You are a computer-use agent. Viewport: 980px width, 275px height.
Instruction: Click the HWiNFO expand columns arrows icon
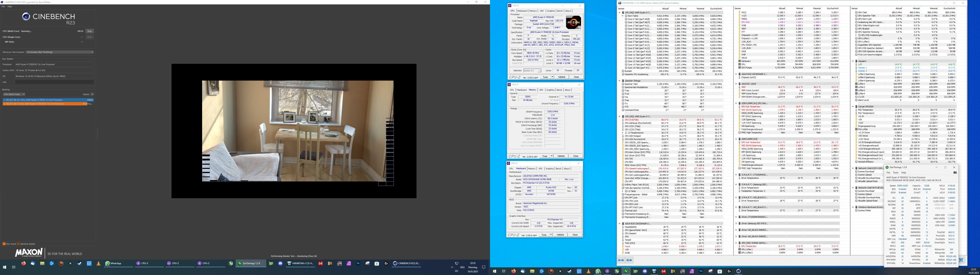pos(621,260)
